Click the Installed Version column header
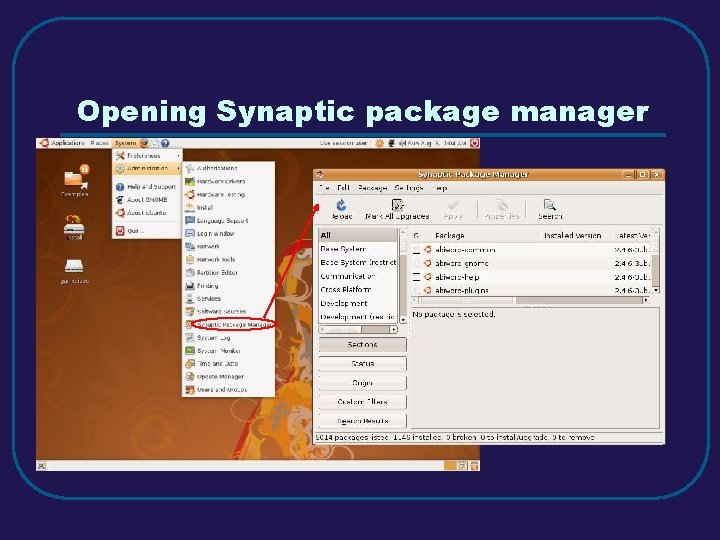This screenshot has width=720, height=540. 575,236
